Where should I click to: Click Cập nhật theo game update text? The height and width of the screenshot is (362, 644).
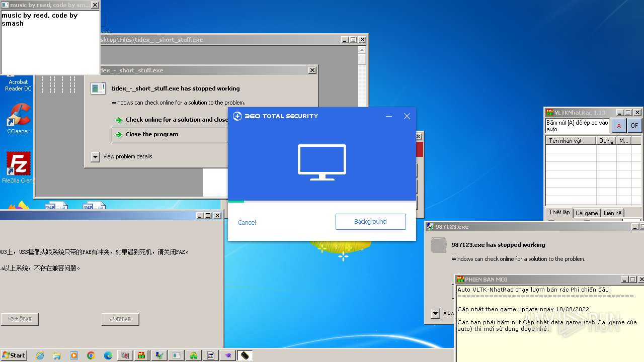523,309
